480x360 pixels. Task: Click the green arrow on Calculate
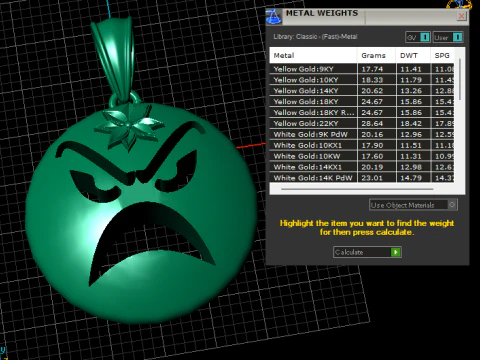click(x=396, y=252)
